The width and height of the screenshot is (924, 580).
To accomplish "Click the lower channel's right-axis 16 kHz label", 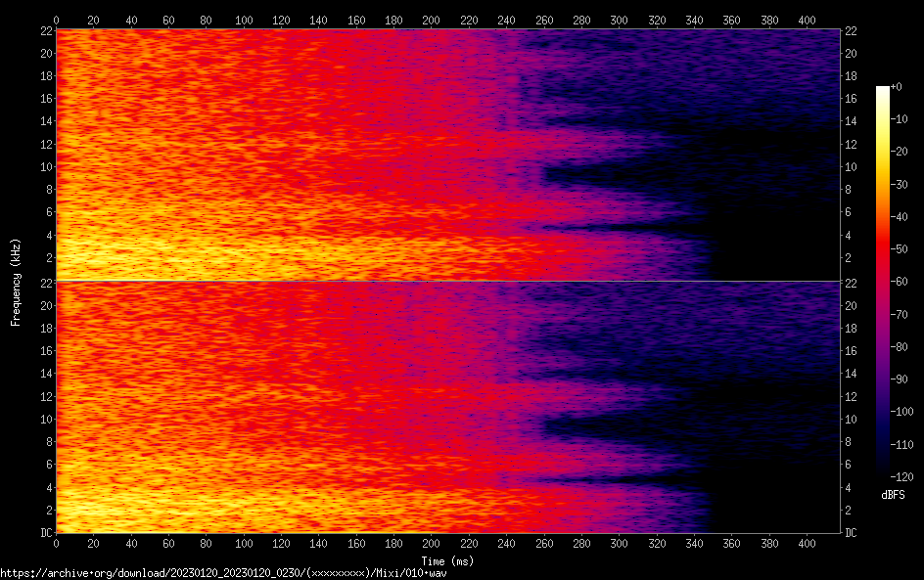I will (852, 351).
